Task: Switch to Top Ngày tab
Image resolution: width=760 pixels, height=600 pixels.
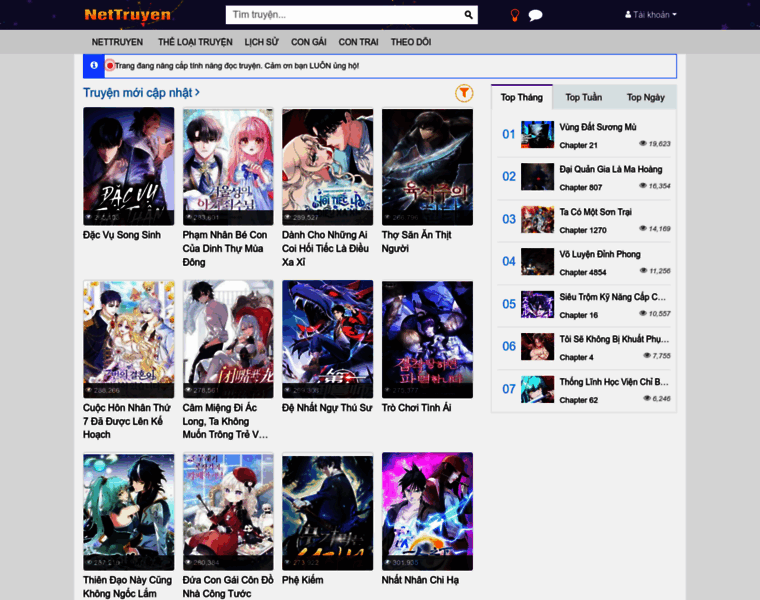Action: click(x=646, y=97)
